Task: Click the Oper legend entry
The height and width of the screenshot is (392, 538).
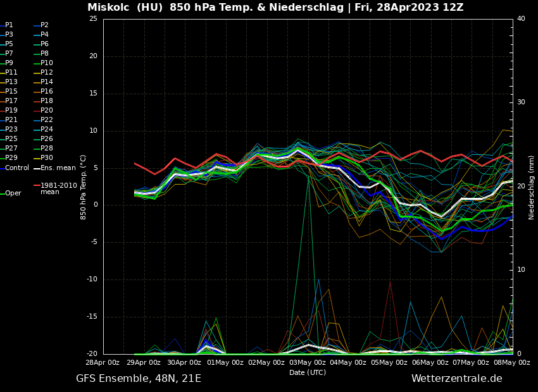Action: click(13, 193)
